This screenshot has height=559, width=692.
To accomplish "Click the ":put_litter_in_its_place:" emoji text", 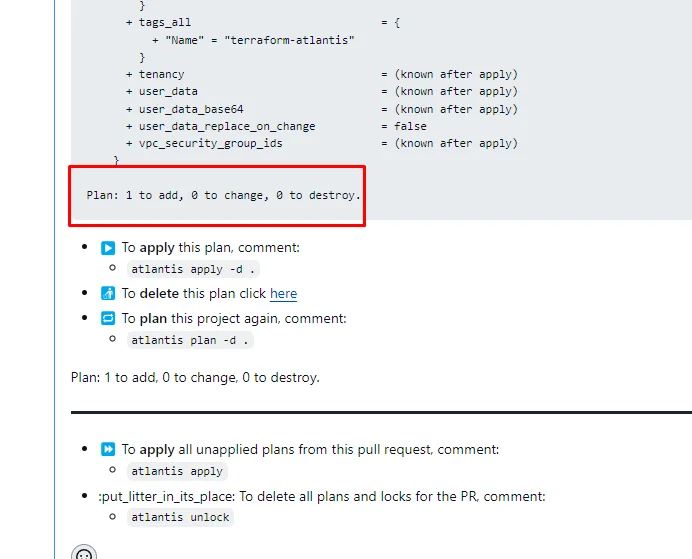I will pyautogui.click(x=167, y=497).
